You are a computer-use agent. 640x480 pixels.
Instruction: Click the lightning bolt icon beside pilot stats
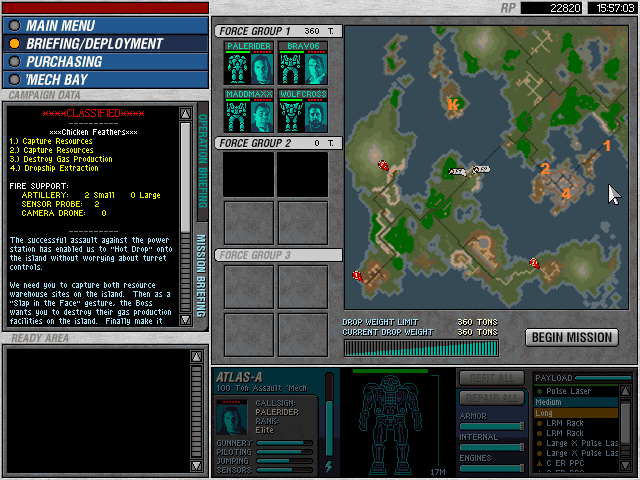point(329,466)
